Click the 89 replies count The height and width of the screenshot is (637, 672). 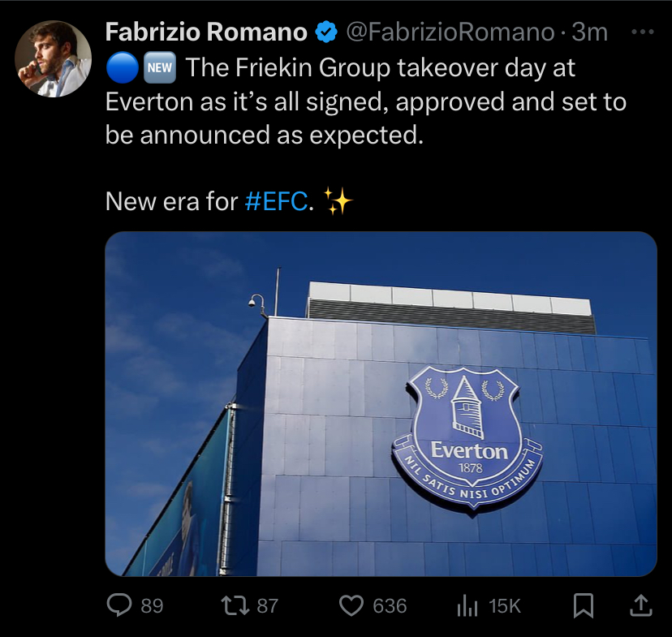152,605
